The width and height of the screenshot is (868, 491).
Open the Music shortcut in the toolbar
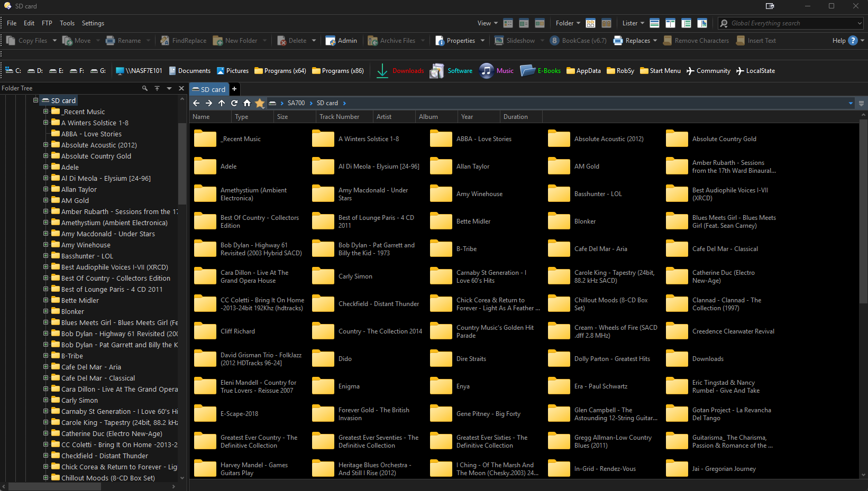tap(497, 71)
